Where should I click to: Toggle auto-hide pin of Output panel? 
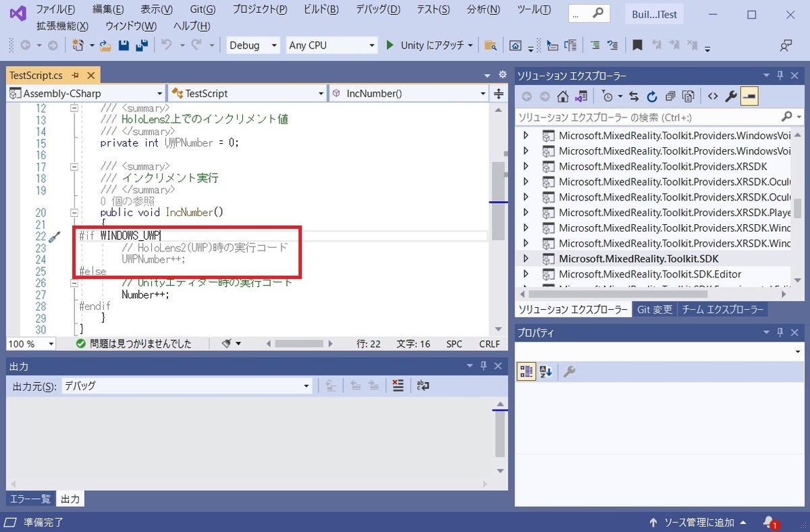pyautogui.click(x=483, y=366)
